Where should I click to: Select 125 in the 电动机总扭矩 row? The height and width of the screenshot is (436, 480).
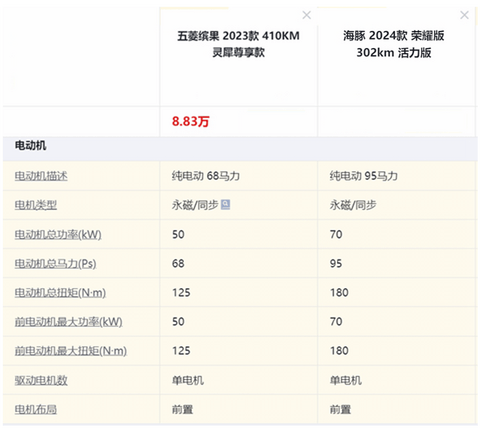(181, 292)
